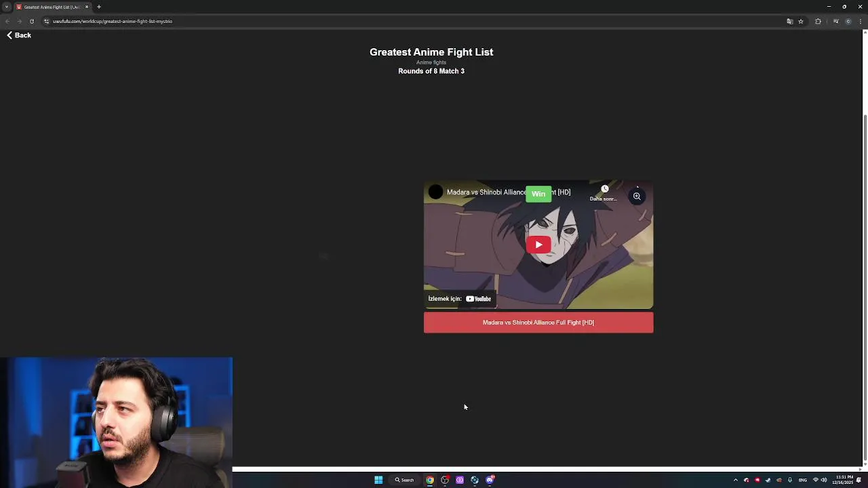Click the browser forward arrow
Viewport: 868px width, 488px height.
19,21
